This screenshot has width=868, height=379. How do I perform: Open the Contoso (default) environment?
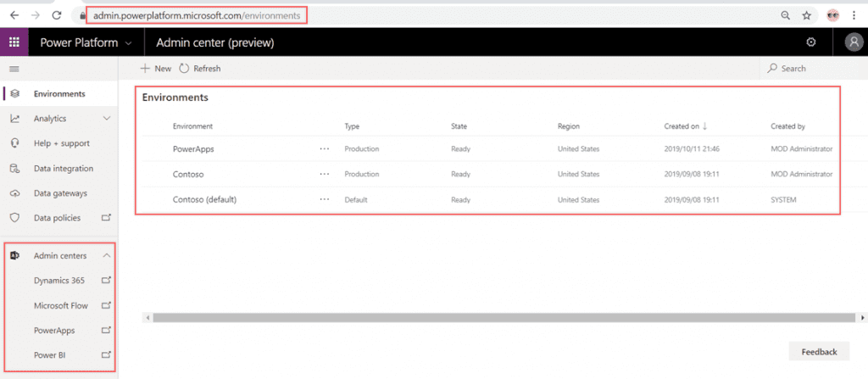[204, 200]
